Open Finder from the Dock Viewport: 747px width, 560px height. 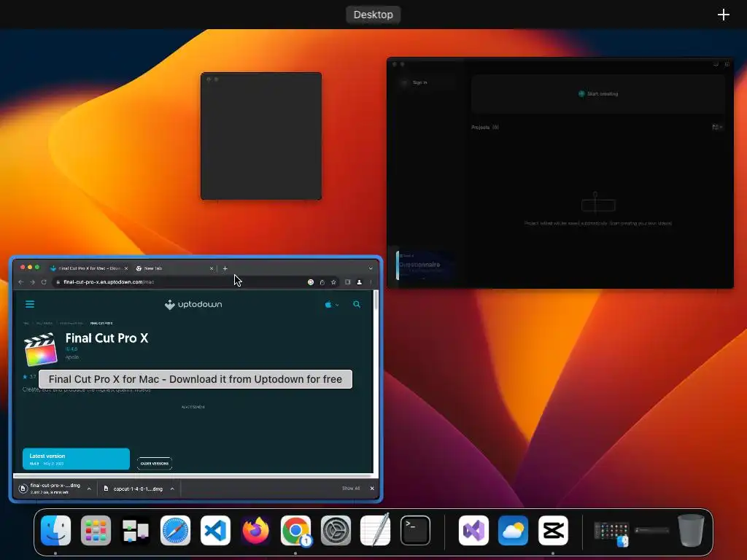[x=55, y=531]
